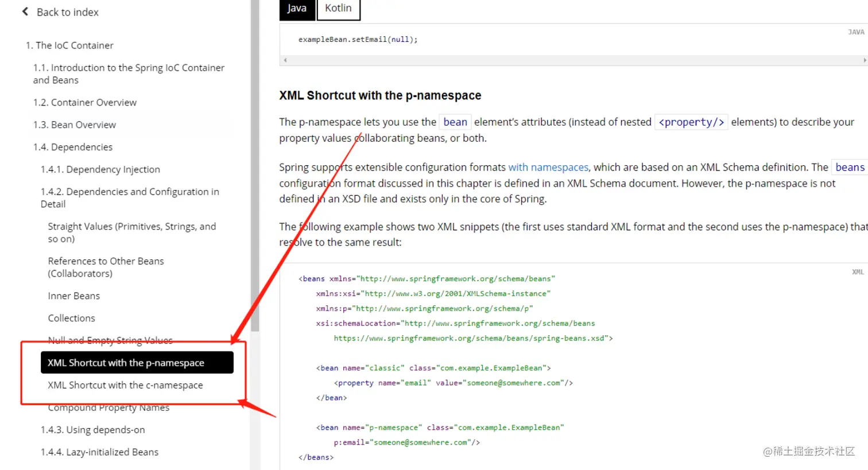The image size is (868, 470).
Task: Open 1.3. Bean Overview
Action: tap(75, 125)
